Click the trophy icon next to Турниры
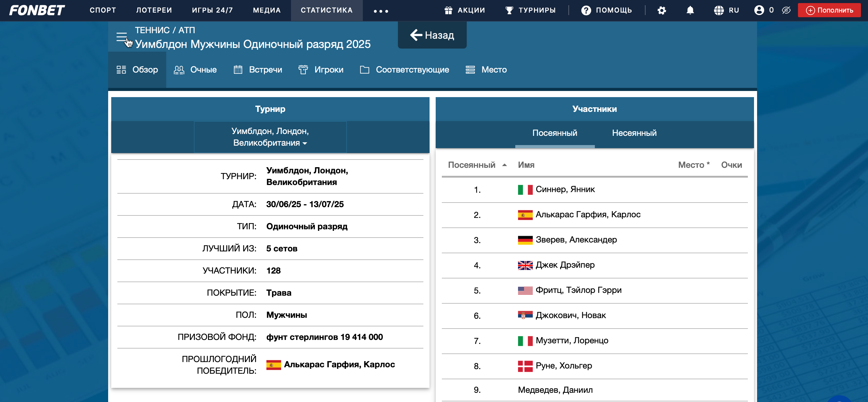The height and width of the screenshot is (402, 868). tap(509, 10)
